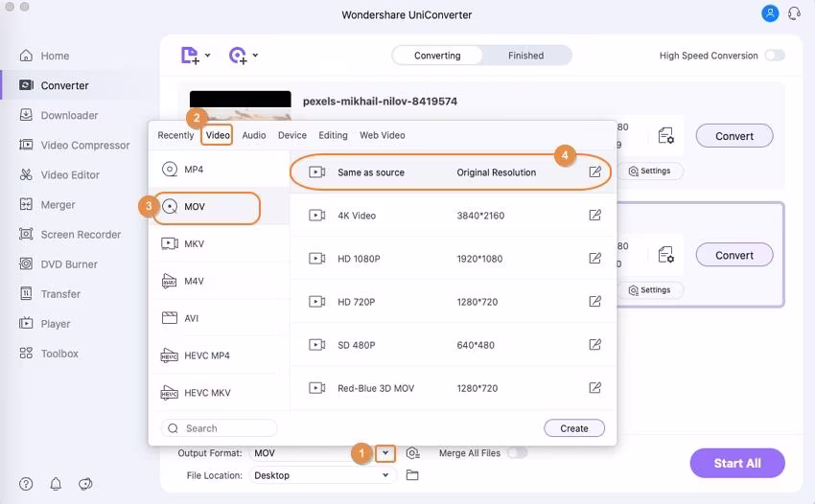Open the Video Editor section
The image size is (815, 504).
pos(59,174)
